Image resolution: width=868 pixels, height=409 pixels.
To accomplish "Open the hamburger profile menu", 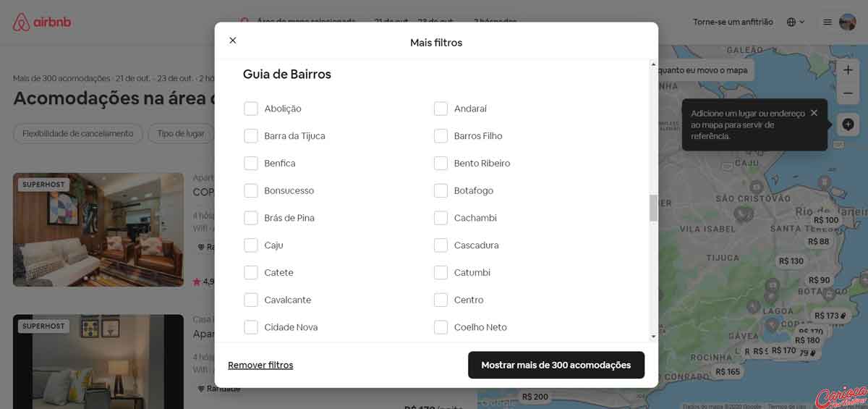I will 827,22.
